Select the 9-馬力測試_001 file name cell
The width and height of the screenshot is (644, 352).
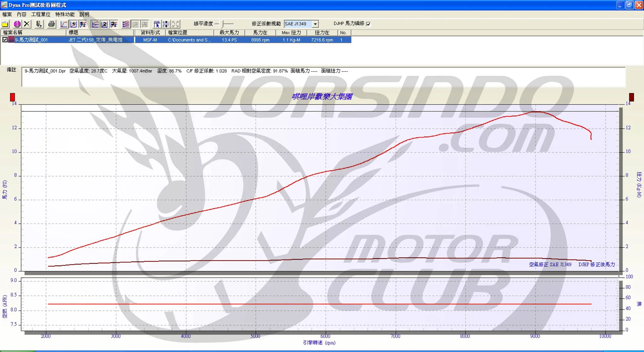coord(31,40)
